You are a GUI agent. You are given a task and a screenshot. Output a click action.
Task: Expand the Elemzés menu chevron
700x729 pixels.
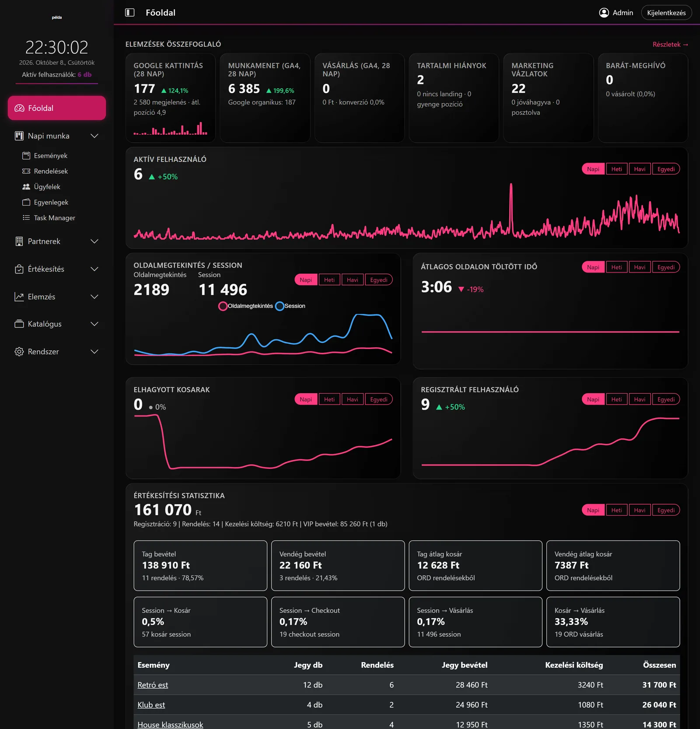pyautogui.click(x=94, y=296)
